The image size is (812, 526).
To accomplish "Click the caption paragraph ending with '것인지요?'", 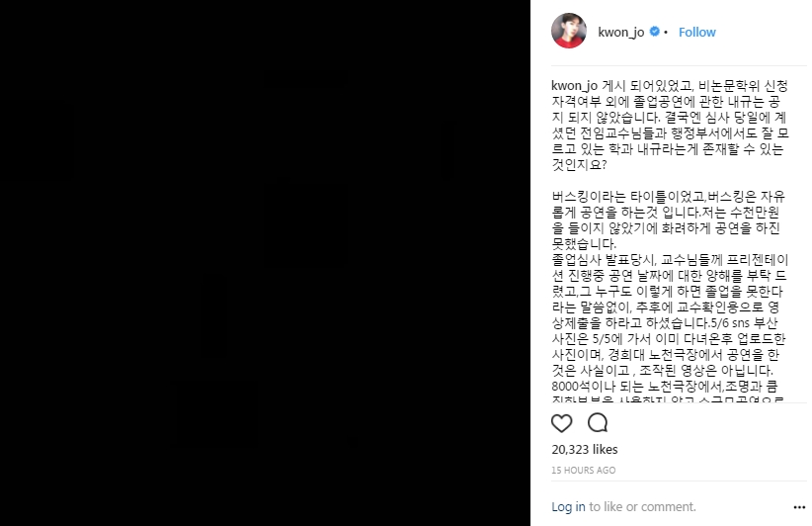I will click(x=670, y=126).
